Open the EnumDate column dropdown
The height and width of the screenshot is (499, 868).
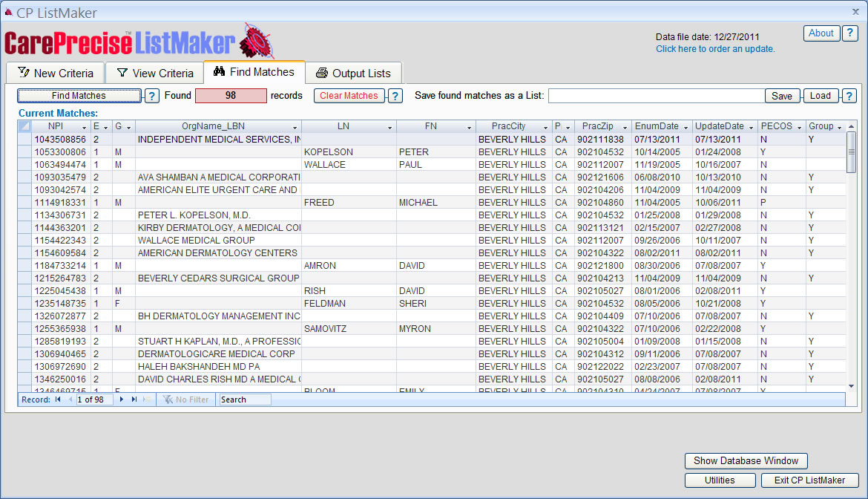pos(685,128)
